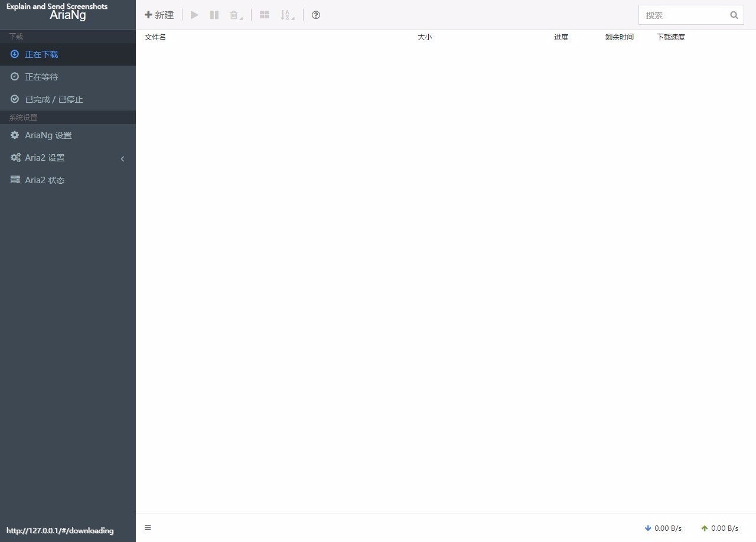The width and height of the screenshot is (756, 542).
Task: Expand the Aria2 设置 chevron
Action: 122,158
